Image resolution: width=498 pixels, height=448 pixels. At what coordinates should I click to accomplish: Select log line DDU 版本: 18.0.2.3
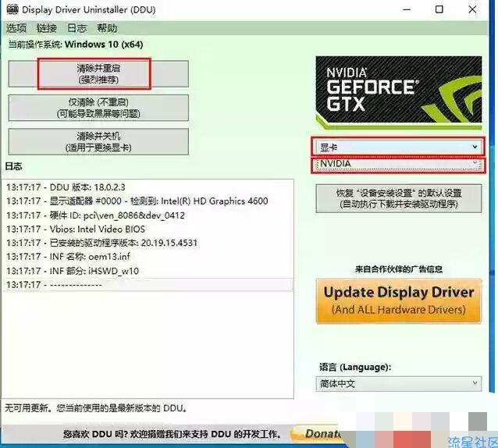pos(148,187)
